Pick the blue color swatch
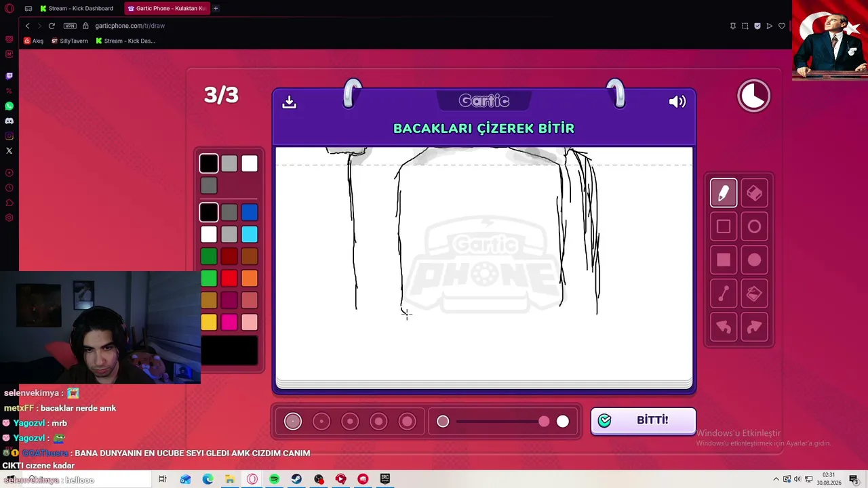 (250, 213)
